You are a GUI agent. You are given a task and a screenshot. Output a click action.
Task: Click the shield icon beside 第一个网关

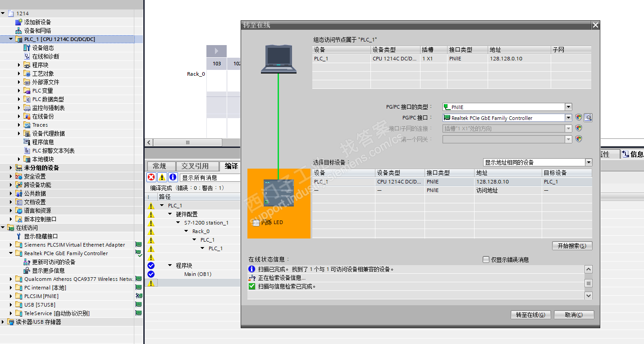tap(579, 139)
